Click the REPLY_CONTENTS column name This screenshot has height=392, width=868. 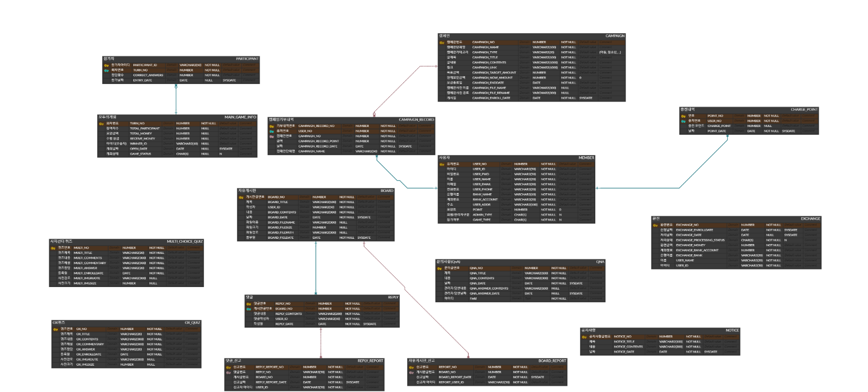289,314
